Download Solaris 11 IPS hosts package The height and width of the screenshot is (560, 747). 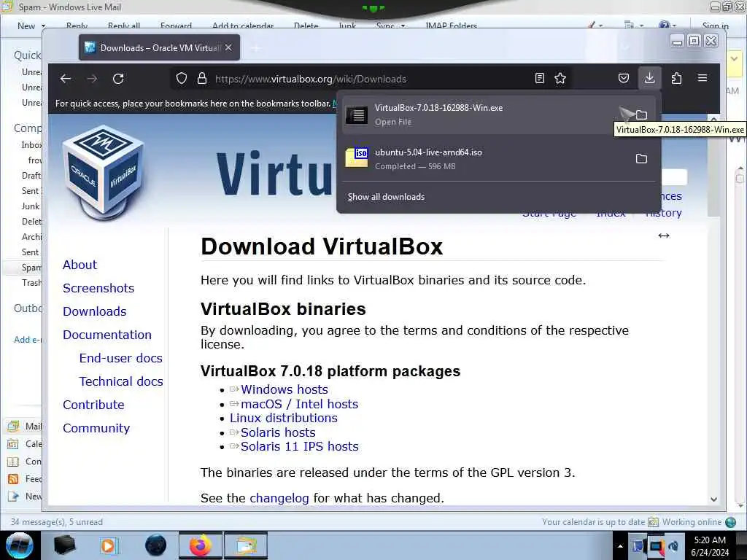coord(299,447)
